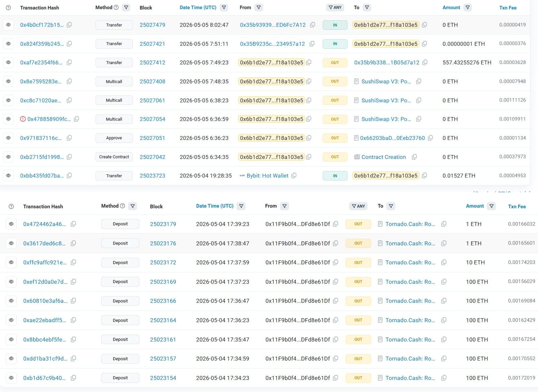The height and width of the screenshot is (392, 538).
Task: Preview transaction 0xaf7e2354f66 with eye icon
Action: tap(8, 62)
